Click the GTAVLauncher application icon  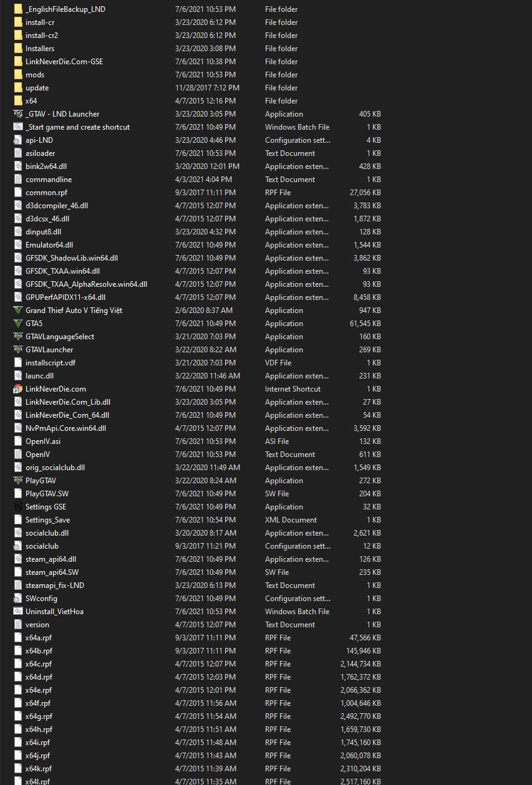click(18, 349)
